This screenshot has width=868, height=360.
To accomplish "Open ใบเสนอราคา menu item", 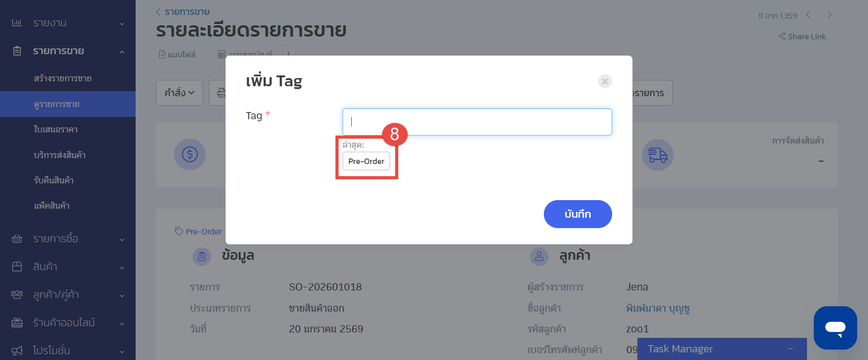I will pyautogui.click(x=56, y=130).
